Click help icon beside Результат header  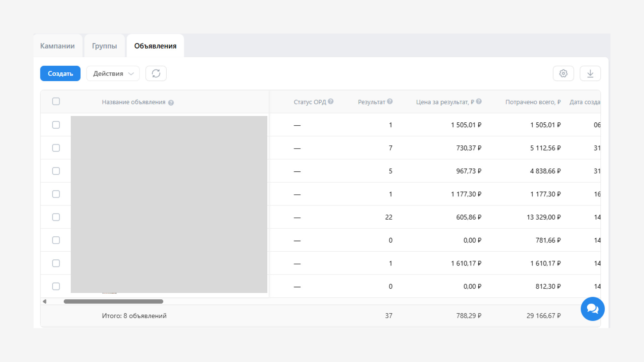[390, 102]
